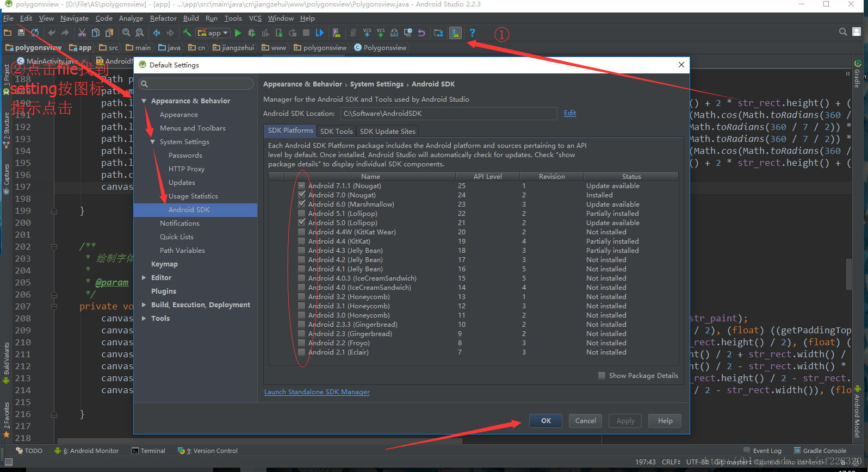Click the Back navigation arrow icon
The image size is (868, 472).
click(157, 33)
